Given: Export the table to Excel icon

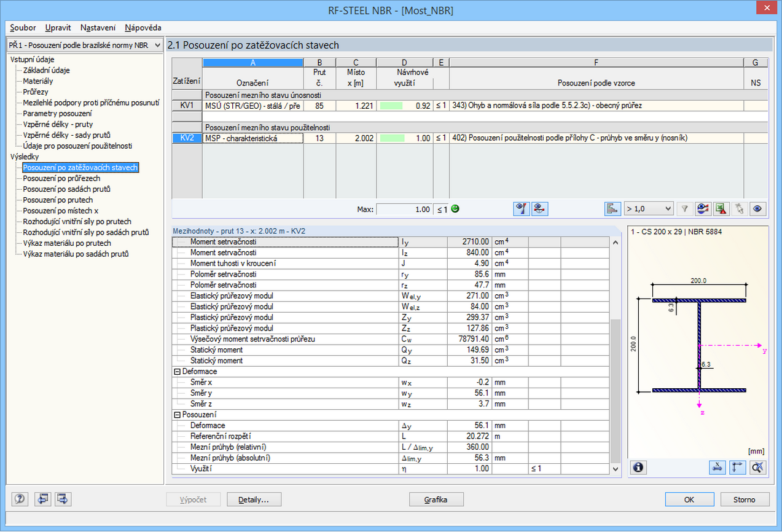Looking at the screenshot, I should pos(720,209).
